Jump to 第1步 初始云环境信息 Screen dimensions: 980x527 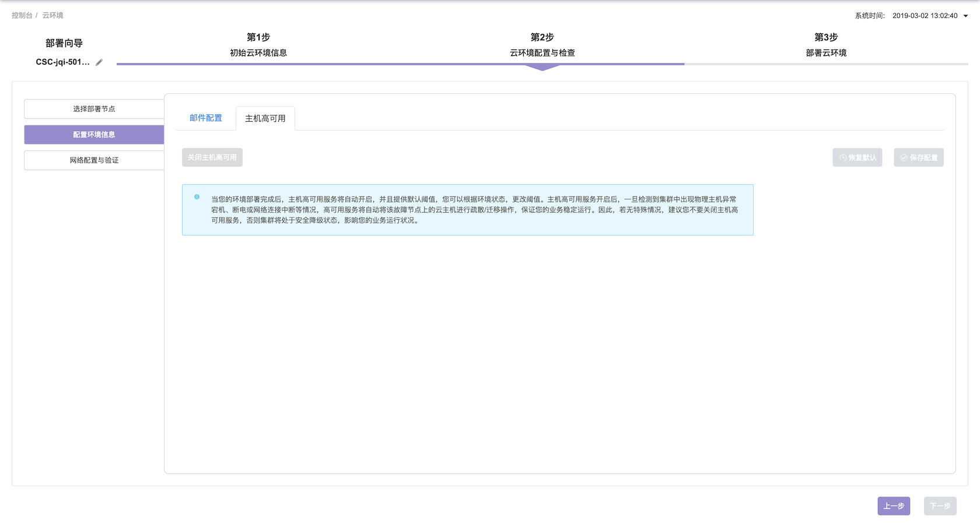point(258,45)
